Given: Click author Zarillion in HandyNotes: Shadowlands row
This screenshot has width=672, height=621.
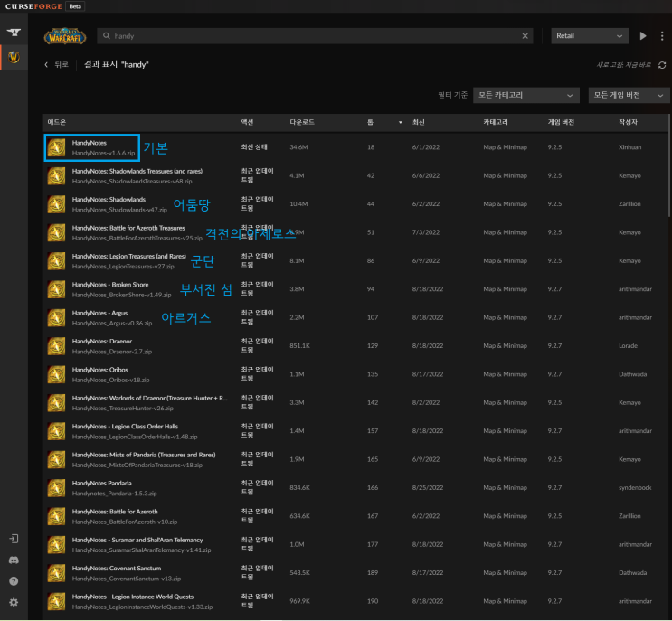Looking at the screenshot, I should pyautogui.click(x=629, y=204).
